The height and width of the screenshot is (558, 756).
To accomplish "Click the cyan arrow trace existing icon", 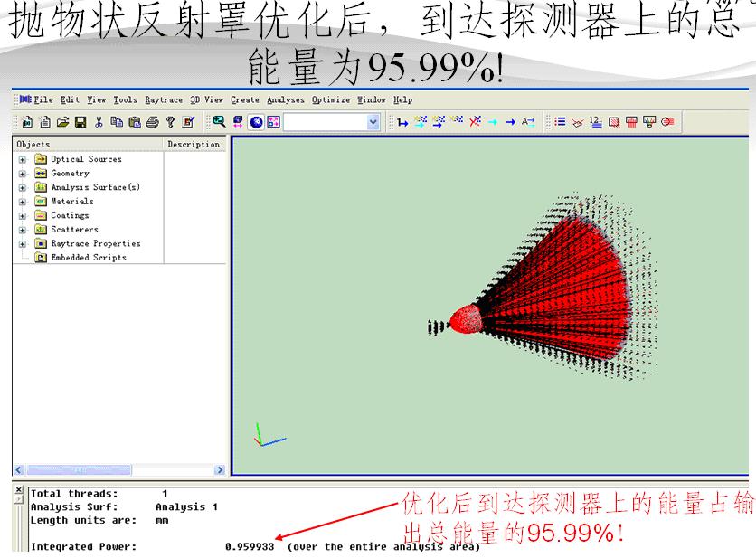I will pos(493,122).
